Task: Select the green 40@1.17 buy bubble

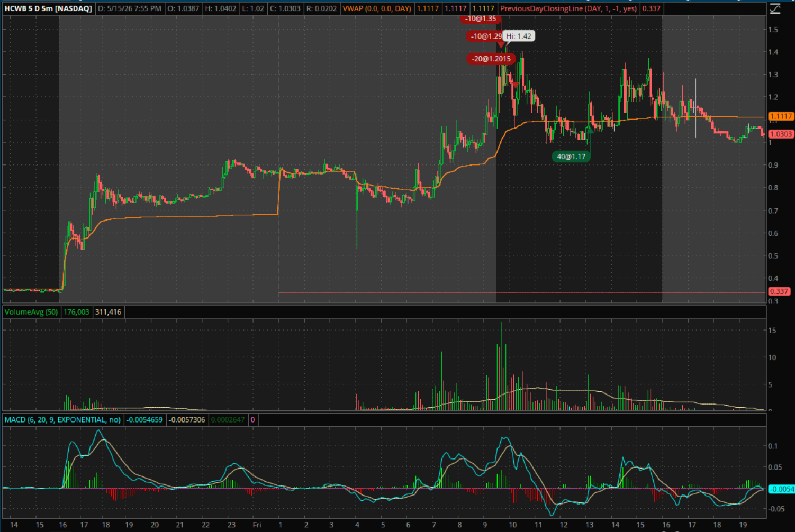Action: point(571,157)
